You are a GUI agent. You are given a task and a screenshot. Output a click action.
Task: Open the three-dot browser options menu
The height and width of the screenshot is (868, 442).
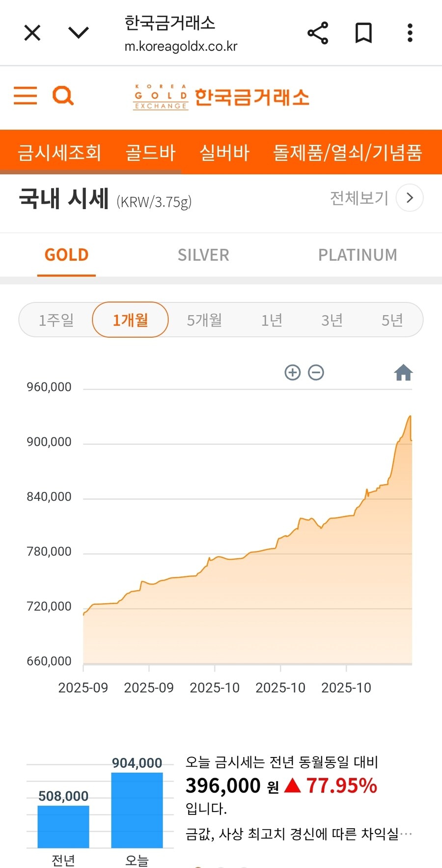point(410,33)
